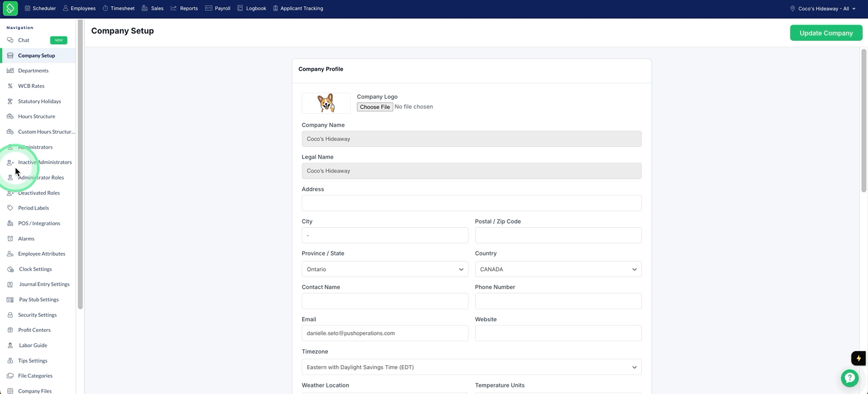Click the Logbook icon in top bar
The image size is (868, 394).
click(x=240, y=8)
